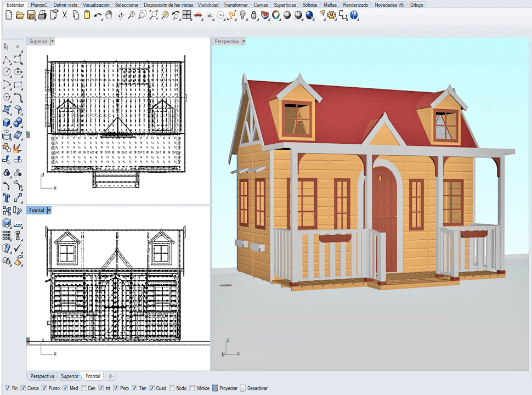Click the four-viewports layout icon
The height and width of the screenshot is (395, 532).
point(187,15)
